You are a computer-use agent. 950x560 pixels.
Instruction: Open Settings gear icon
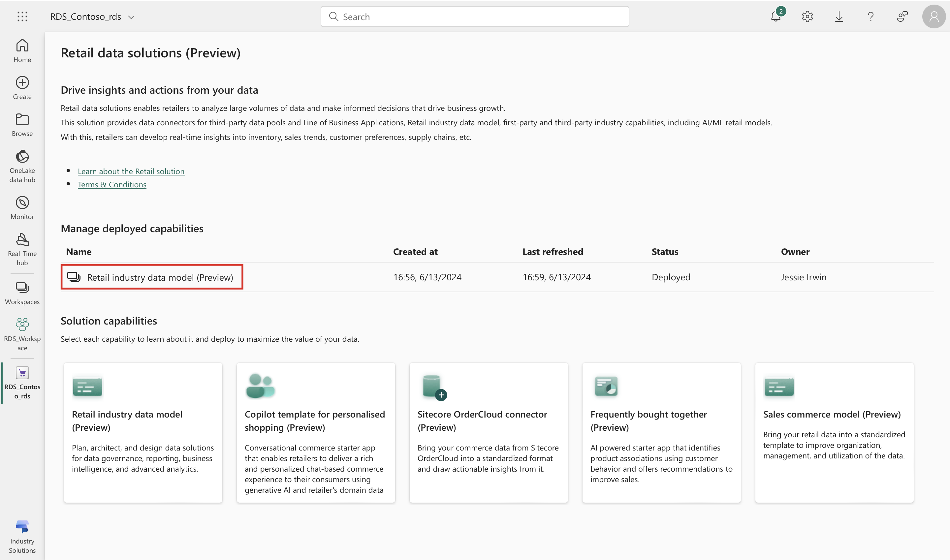[807, 16]
